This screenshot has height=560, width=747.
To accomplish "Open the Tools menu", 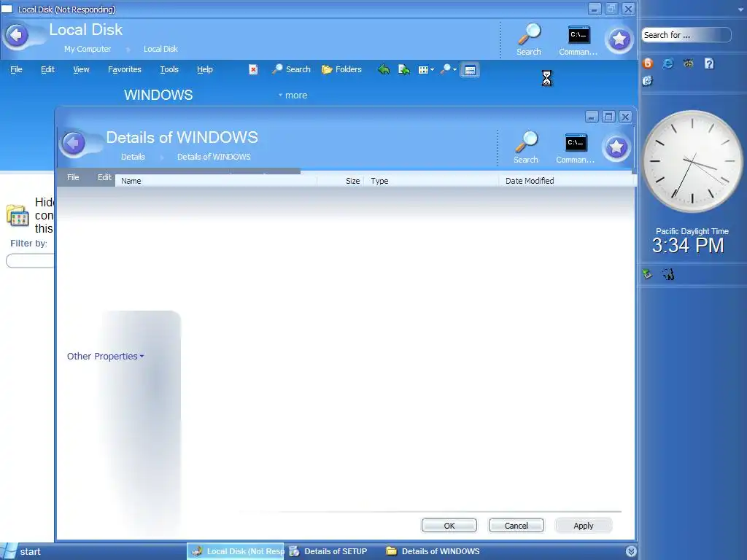I will (x=169, y=69).
